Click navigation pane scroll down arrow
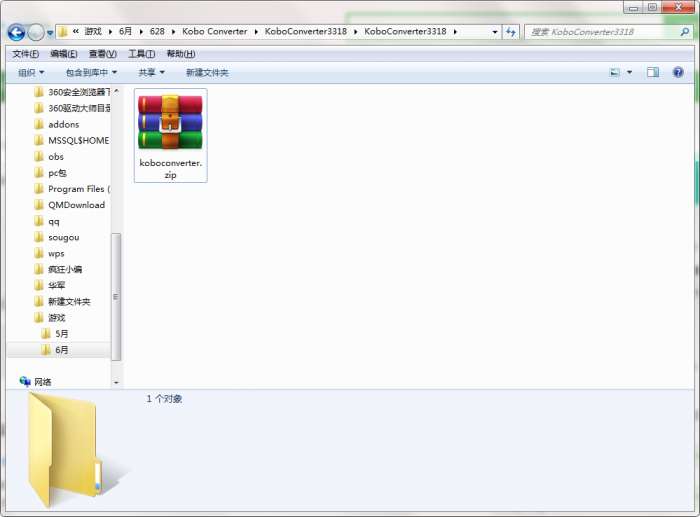 [x=116, y=383]
